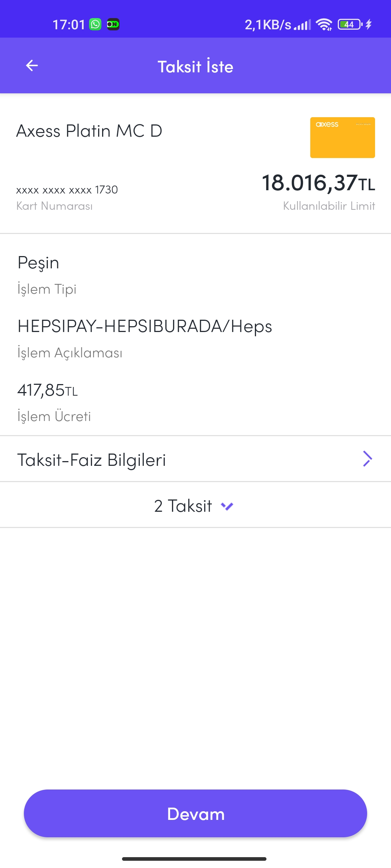Viewport: 391px width, 868px height.
Task: Open the 2 Taksit installment dropdown
Action: click(183, 506)
